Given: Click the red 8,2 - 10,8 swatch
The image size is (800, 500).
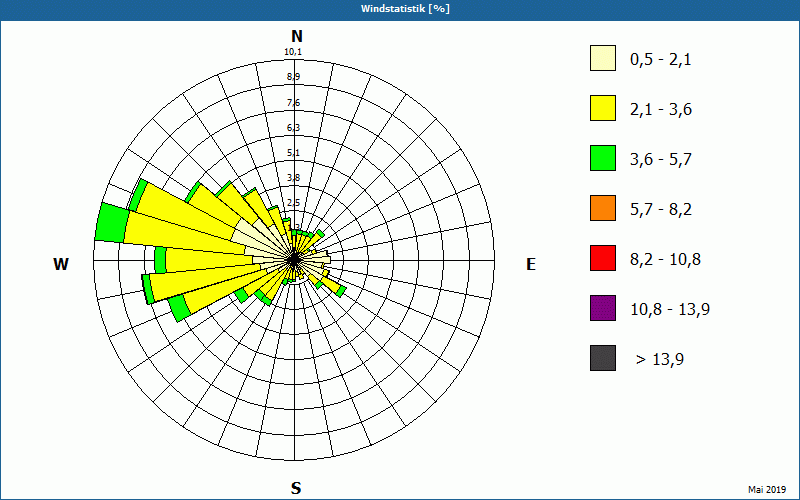Looking at the screenshot, I should 603,258.
